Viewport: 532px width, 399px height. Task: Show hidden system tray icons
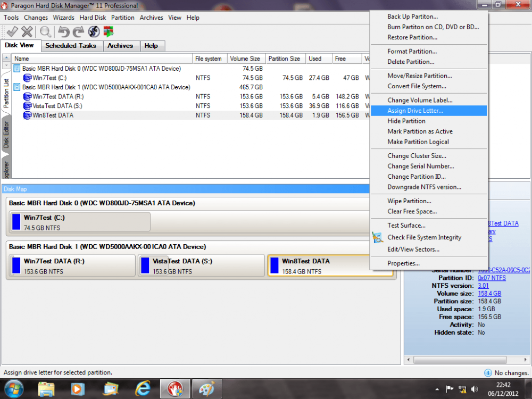tap(437, 389)
